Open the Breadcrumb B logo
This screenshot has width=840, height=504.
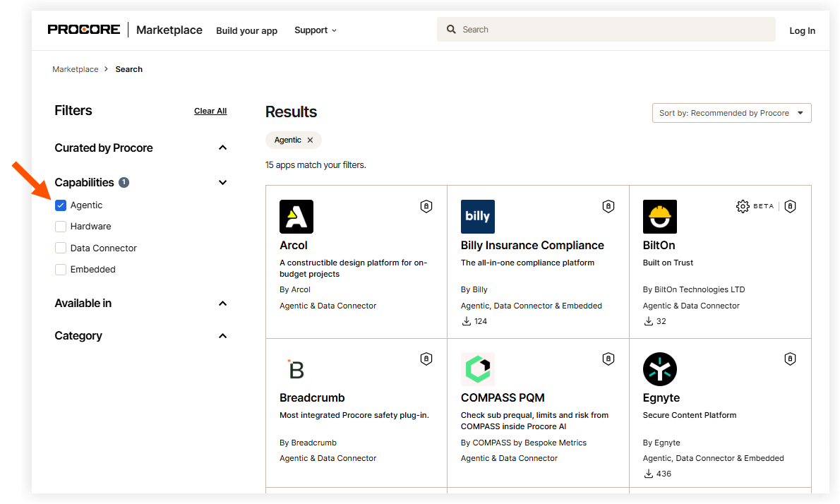pyautogui.click(x=296, y=369)
